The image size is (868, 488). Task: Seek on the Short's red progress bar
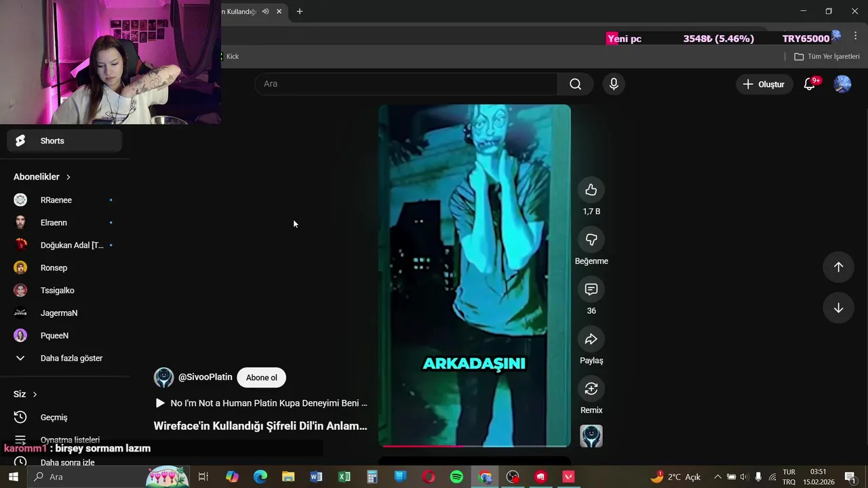coord(475,446)
